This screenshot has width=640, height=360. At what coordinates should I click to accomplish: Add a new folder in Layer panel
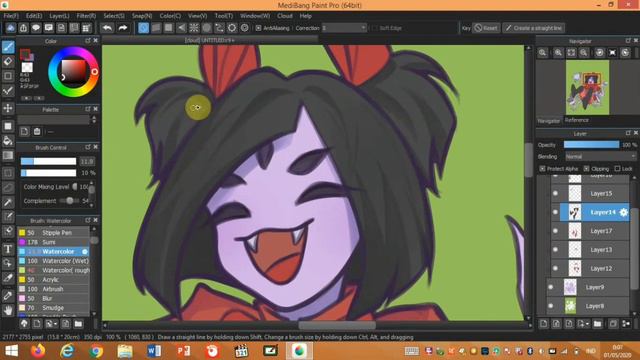598,324
